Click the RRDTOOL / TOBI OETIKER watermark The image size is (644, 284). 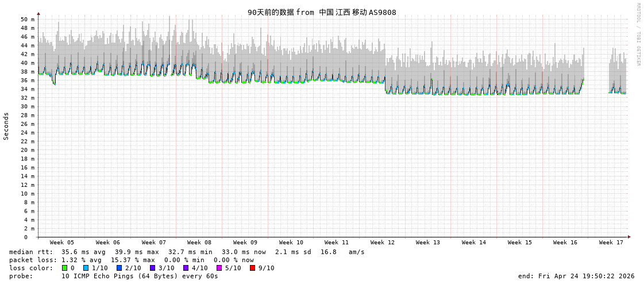[x=638, y=34]
